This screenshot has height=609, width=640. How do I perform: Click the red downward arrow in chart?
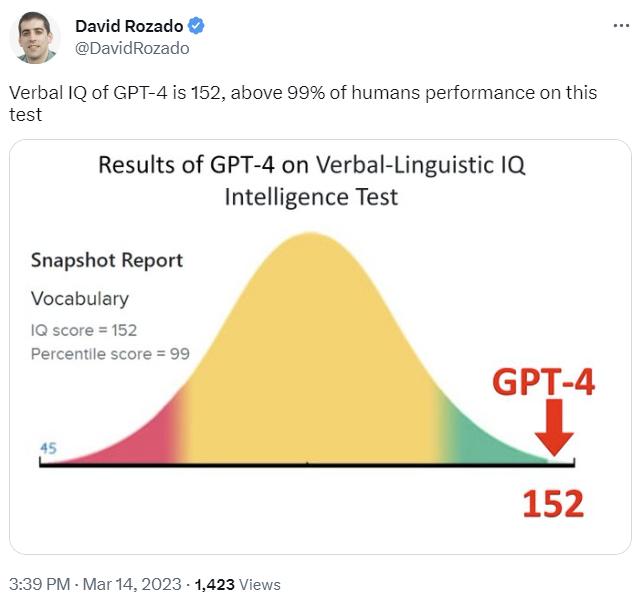[554, 431]
